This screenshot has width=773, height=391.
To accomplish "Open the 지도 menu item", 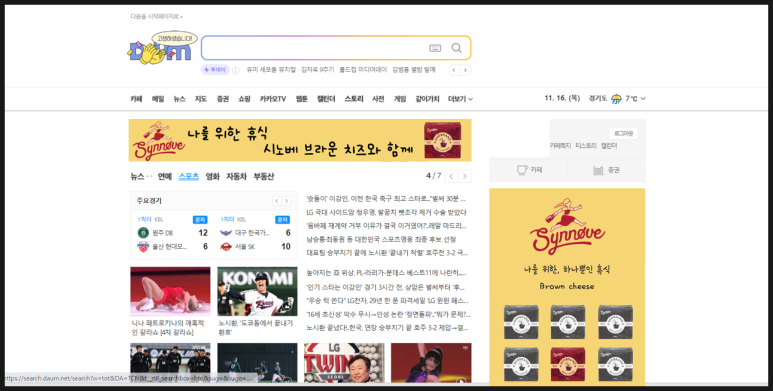I will tap(201, 99).
